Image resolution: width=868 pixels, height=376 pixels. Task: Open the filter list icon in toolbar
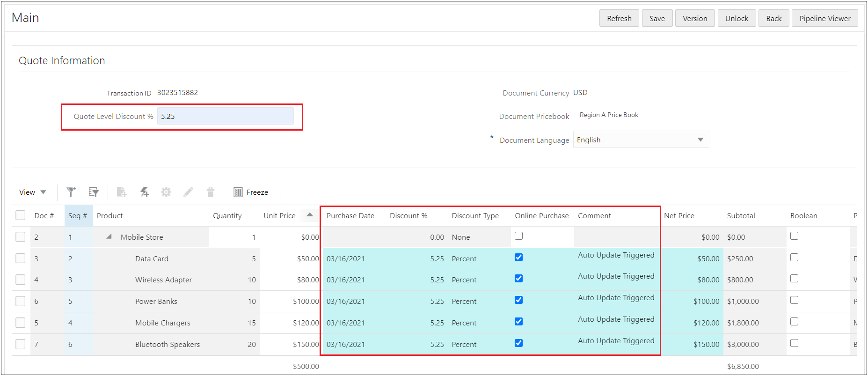tap(94, 192)
